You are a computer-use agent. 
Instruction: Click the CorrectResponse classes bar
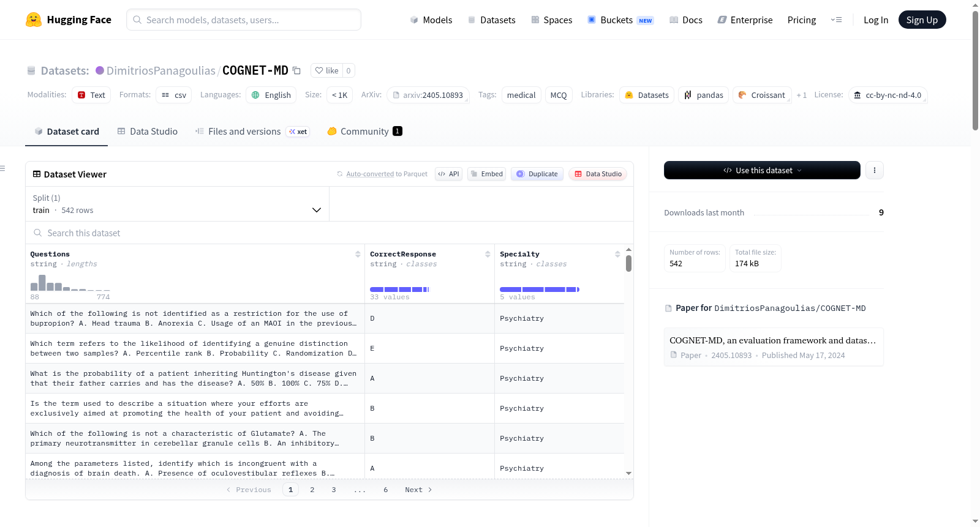pos(399,290)
